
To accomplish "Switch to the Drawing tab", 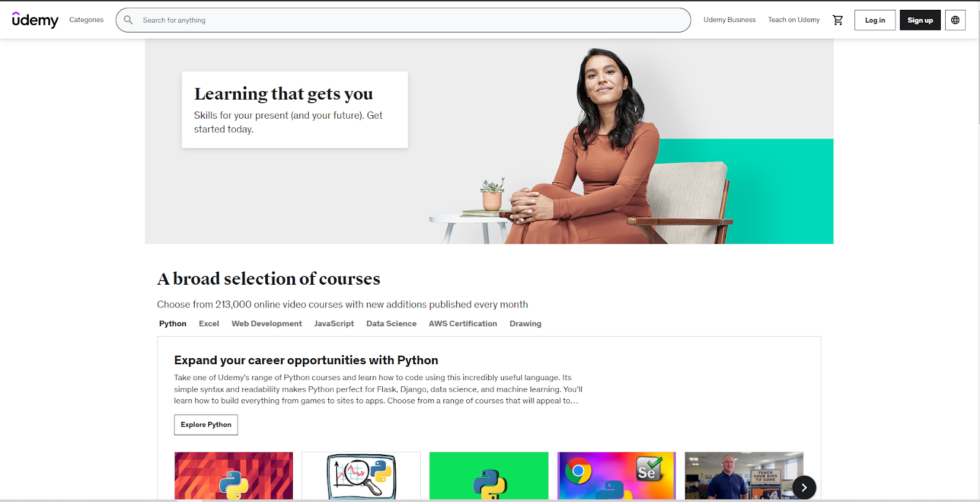I will click(x=526, y=324).
